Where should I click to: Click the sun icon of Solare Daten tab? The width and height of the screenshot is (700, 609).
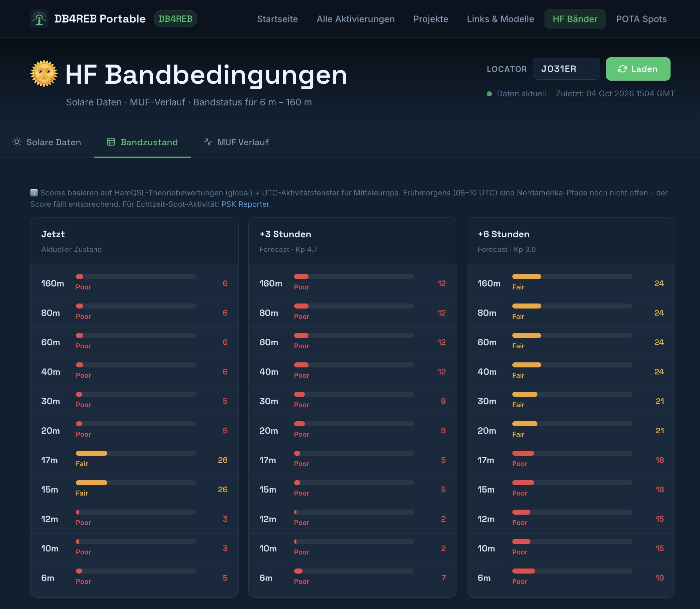coord(17,142)
